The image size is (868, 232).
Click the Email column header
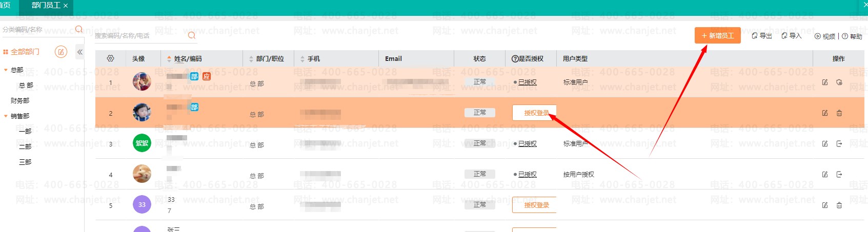click(x=393, y=59)
